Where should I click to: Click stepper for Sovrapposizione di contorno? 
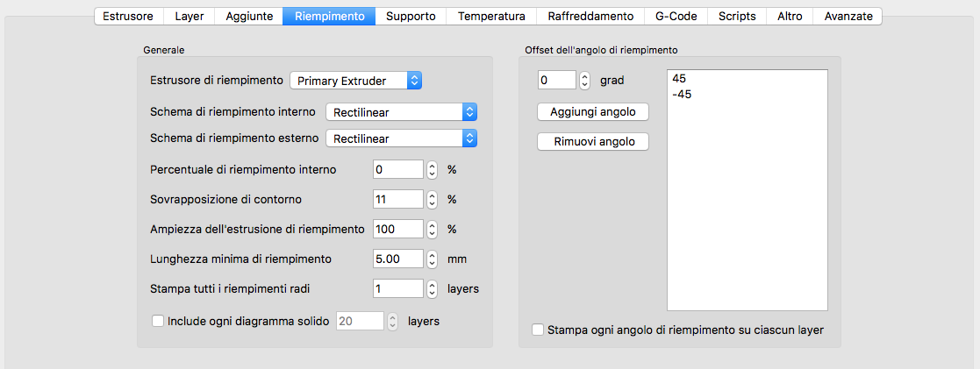pos(432,199)
